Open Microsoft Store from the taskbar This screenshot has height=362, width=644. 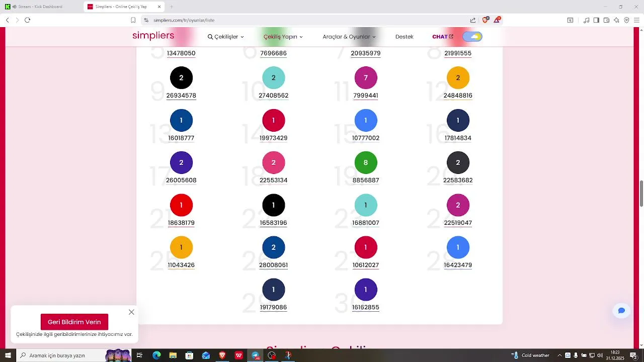click(189, 355)
